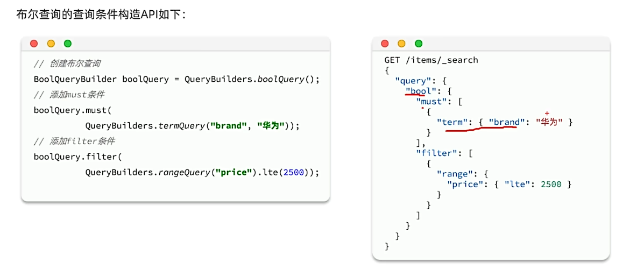Click the "GET /items/_search" request line
Image resolution: width=644 pixels, height=276 pixels.
tap(431, 60)
